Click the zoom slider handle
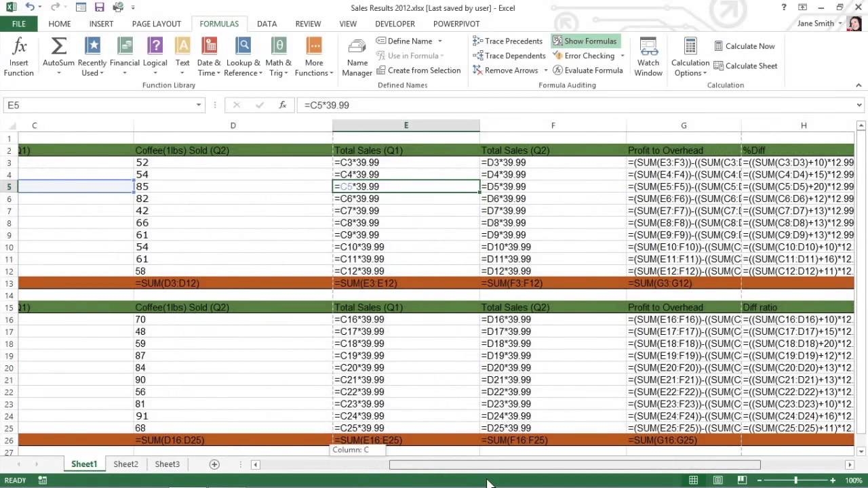 pyautogui.click(x=796, y=481)
